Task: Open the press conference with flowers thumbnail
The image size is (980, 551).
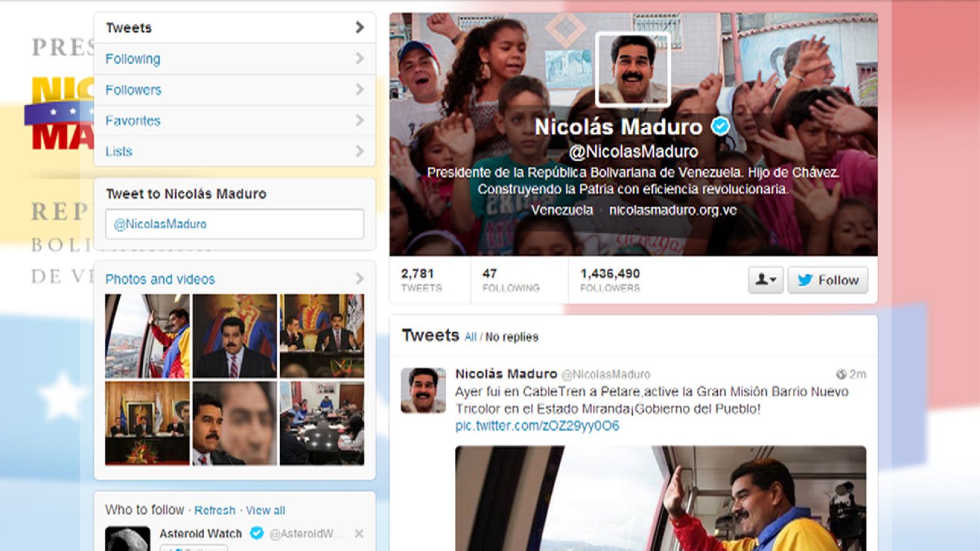Action: (147, 423)
